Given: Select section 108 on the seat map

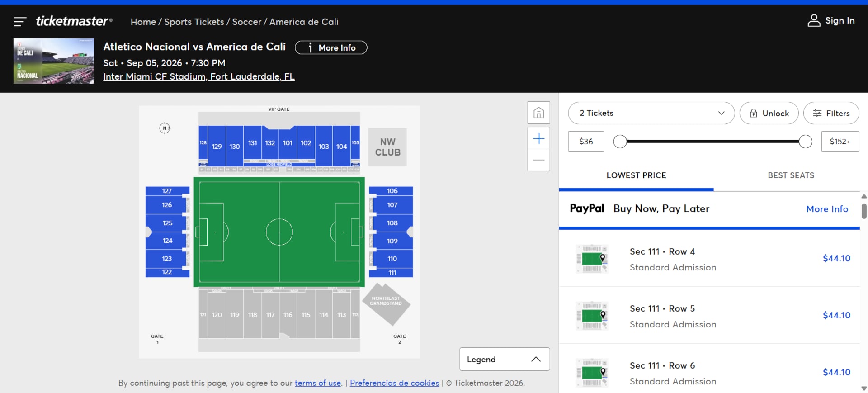Looking at the screenshot, I should click(x=392, y=223).
